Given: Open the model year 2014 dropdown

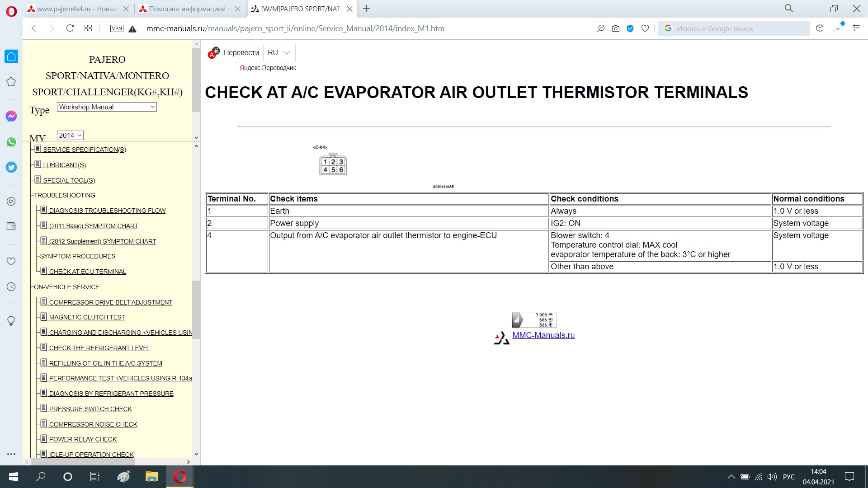Looking at the screenshot, I should pos(70,136).
